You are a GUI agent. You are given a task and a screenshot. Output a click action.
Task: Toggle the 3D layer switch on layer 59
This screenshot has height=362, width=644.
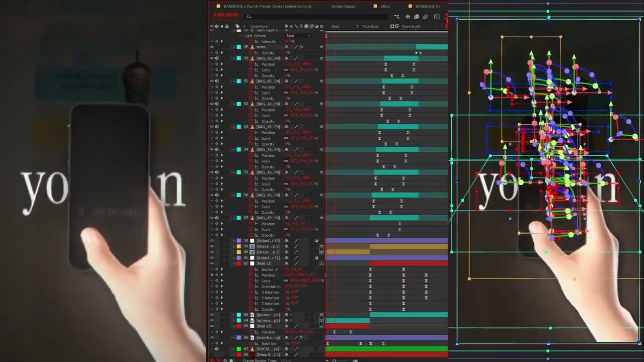(321, 246)
